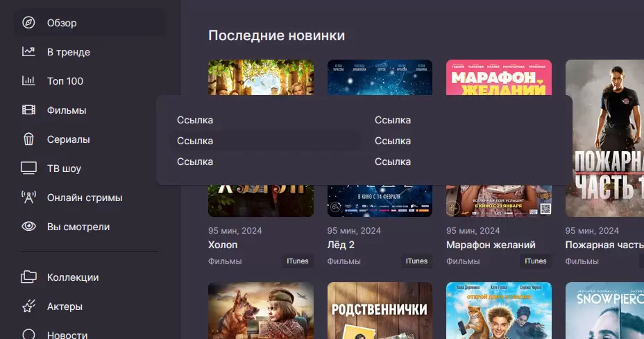This screenshot has height=339, width=644.
Task: Click the highlighted Ссылка in the left column
Action: tap(266, 141)
